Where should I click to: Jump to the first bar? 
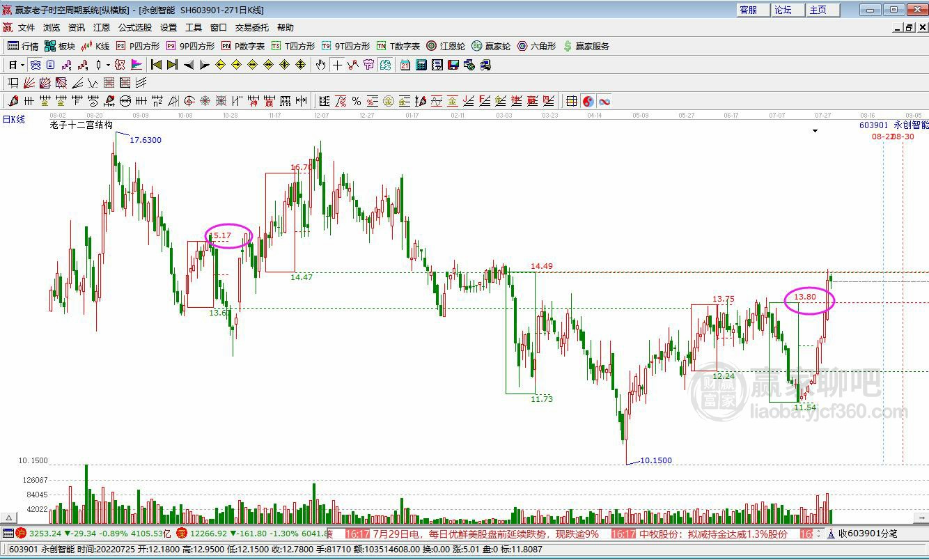point(156,65)
